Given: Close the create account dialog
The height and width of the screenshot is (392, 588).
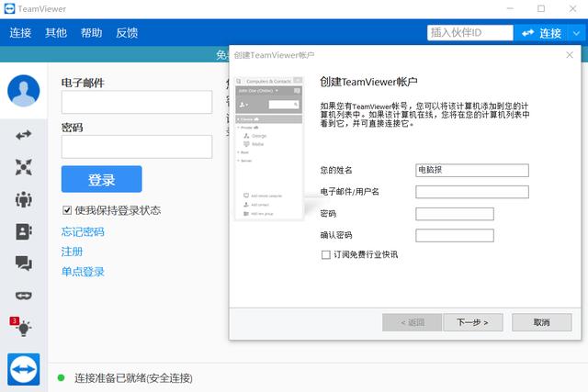Looking at the screenshot, I should point(570,55).
